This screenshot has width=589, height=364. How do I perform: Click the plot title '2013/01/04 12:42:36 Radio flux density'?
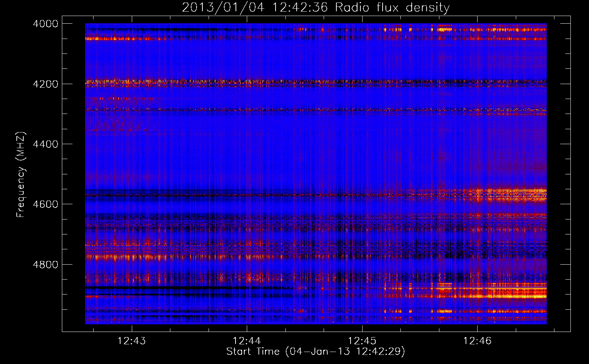click(x=316, y=8)
